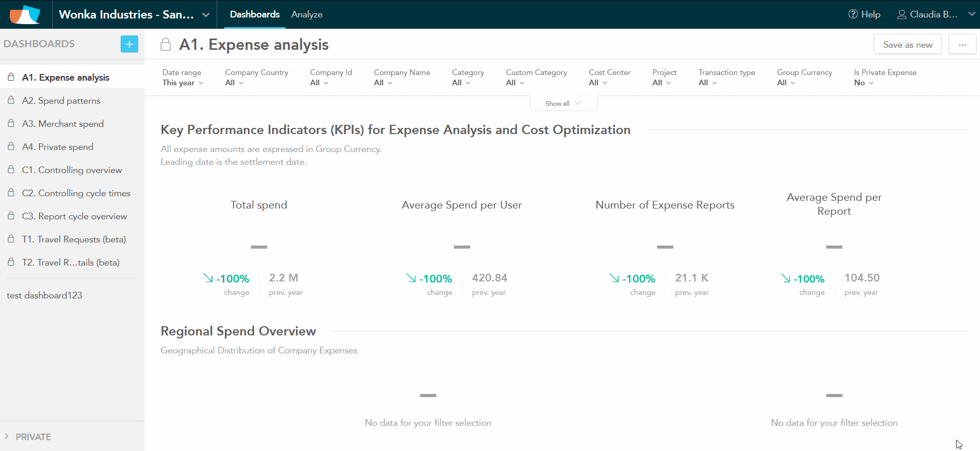
Task: Open test dashboard123 in sidebar
Action: point(44,295)
